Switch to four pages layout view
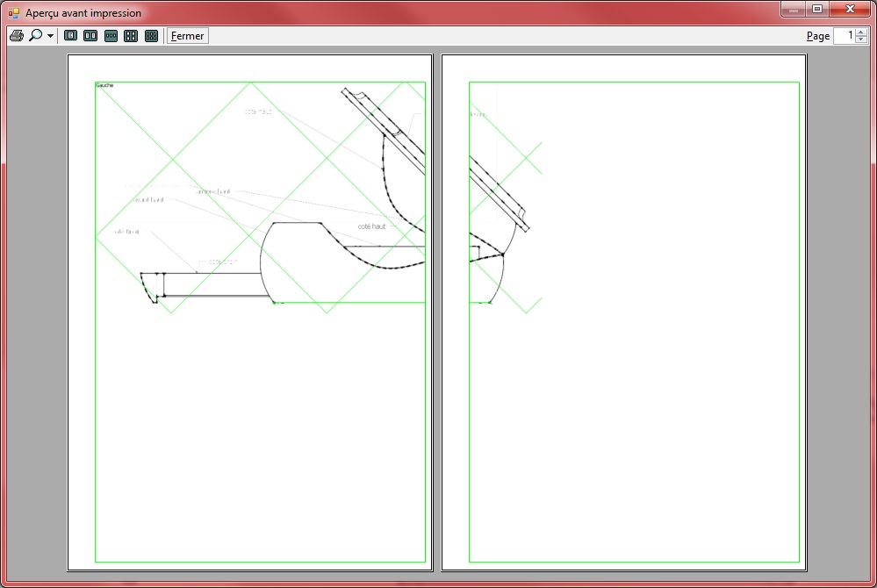This screenshot has width=877, height=588. click(131, 36)
